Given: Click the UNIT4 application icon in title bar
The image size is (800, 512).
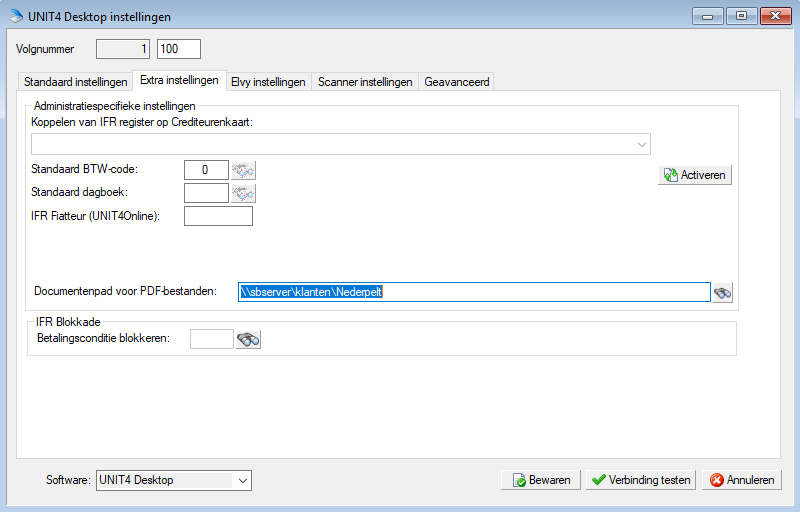Looking at the screenshot, I should [16, 16].
